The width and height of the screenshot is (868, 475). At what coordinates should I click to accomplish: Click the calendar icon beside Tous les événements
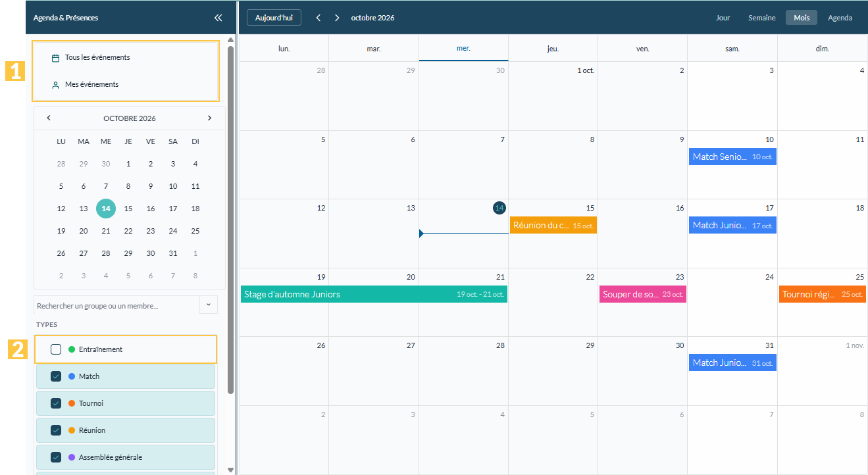pos(56,58)
